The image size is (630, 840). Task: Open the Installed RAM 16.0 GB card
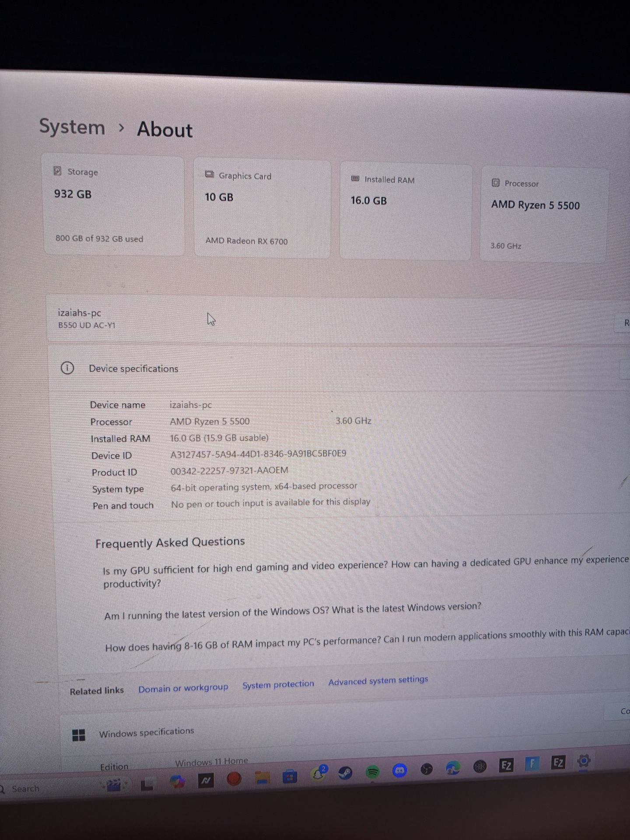[x=406, y=212]
